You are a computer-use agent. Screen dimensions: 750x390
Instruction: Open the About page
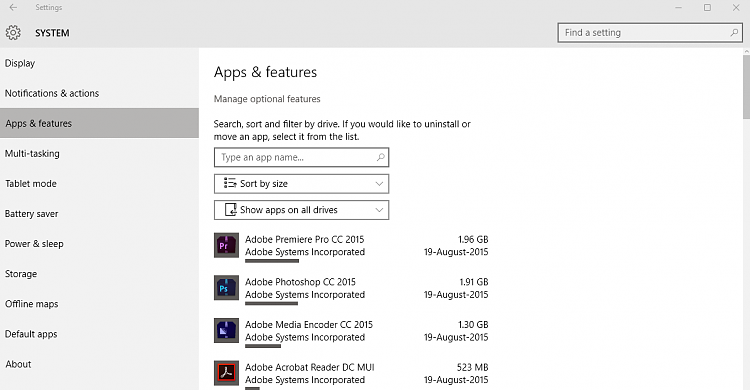(99, 364)
